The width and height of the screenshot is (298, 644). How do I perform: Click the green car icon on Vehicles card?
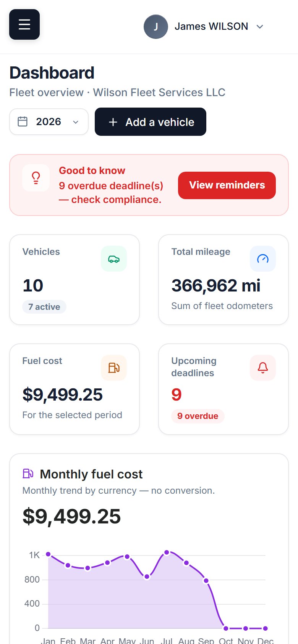(114, 259)
